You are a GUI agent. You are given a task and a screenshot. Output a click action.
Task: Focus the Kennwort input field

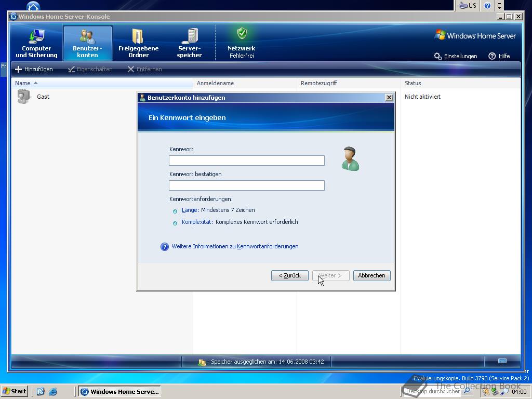247,161
